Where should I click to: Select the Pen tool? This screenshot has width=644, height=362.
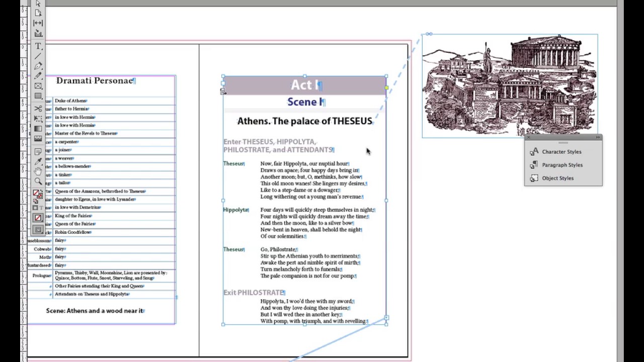point(38,66)
